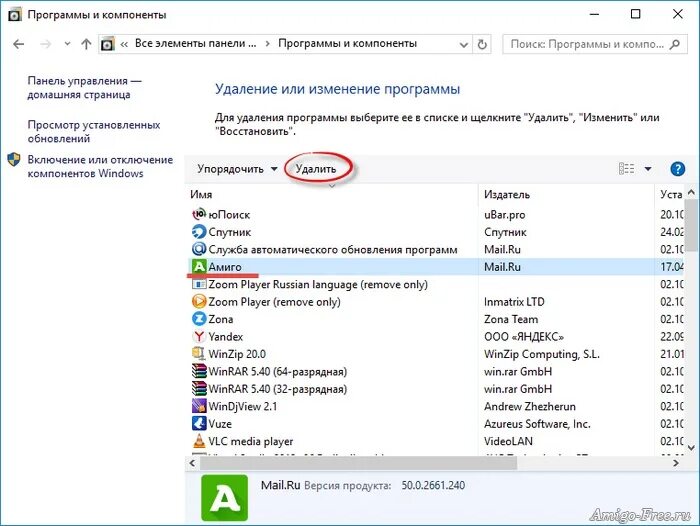The width and height of the screenshot is (700, 526).
Task: Click publisher cell ООО «ЯНДЕКС»
Action: pos(524,336)
